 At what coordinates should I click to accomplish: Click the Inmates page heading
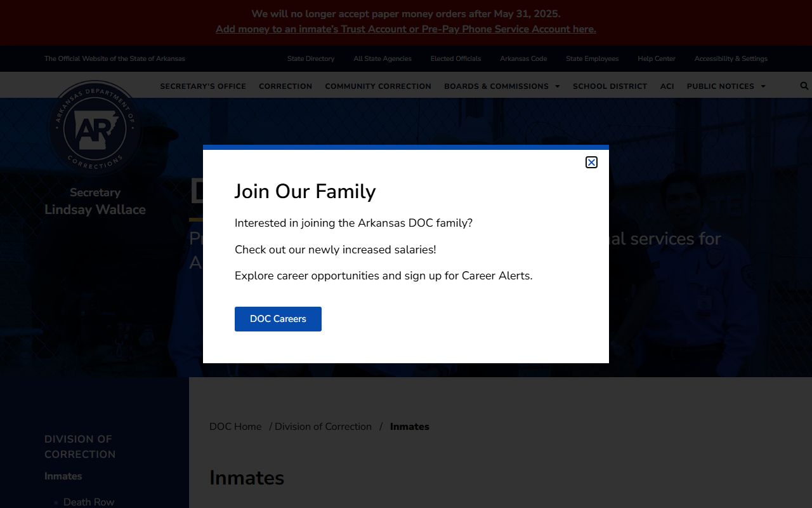coord(247,478)
